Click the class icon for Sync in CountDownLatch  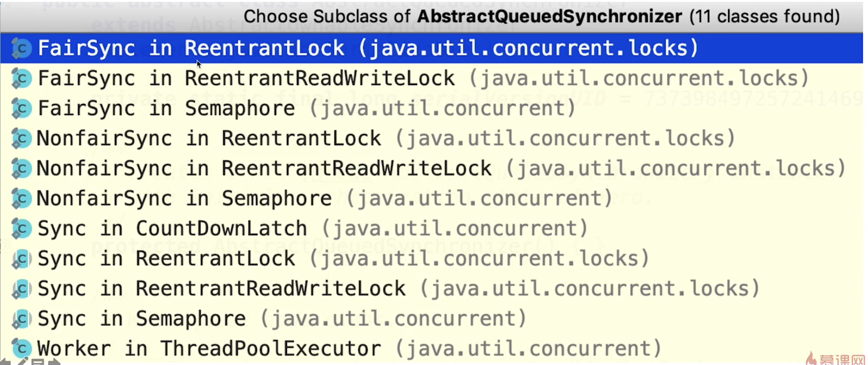point(21,229)
